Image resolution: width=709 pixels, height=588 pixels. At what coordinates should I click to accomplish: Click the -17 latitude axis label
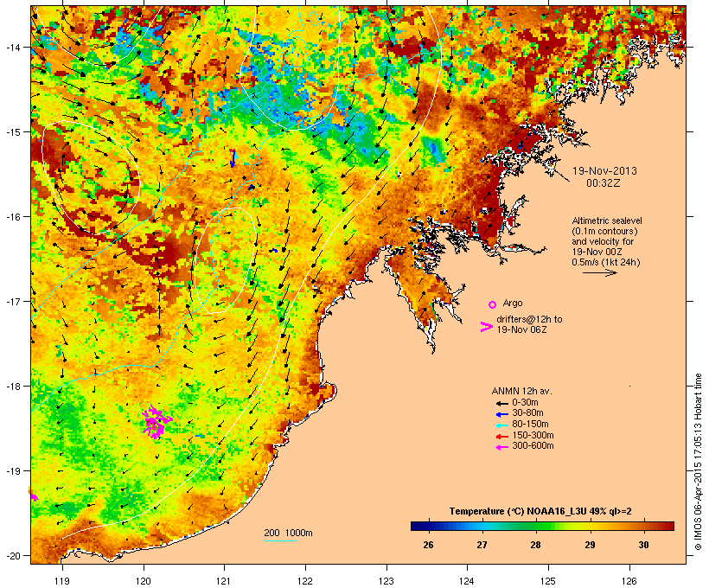click(13, 301)
